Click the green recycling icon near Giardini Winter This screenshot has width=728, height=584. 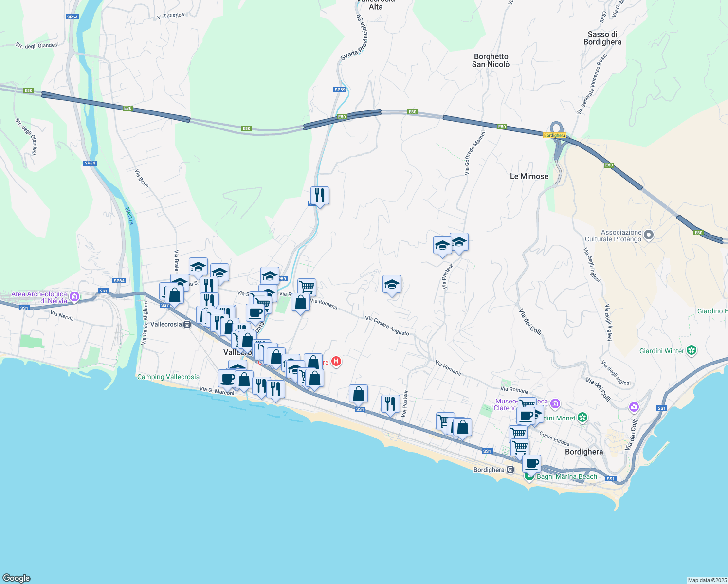(692, 351)
